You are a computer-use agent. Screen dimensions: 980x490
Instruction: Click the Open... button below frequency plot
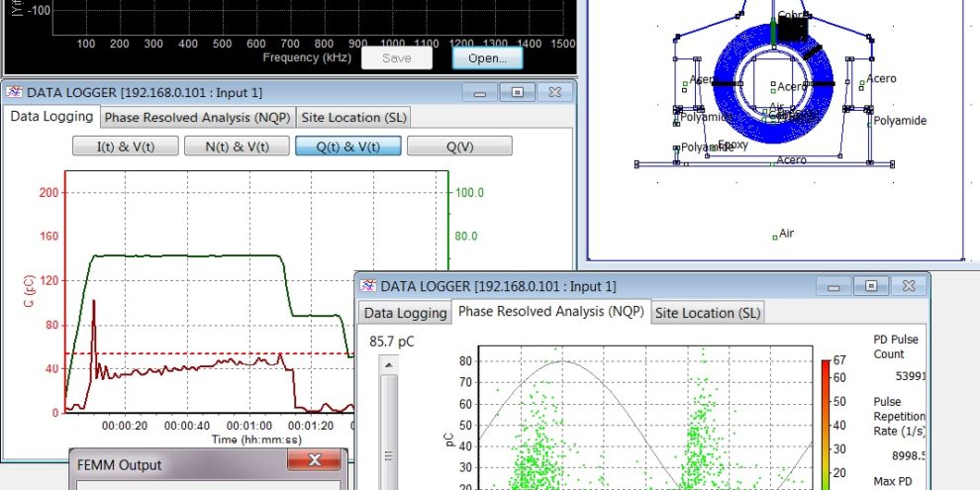(x=487, y=57)
